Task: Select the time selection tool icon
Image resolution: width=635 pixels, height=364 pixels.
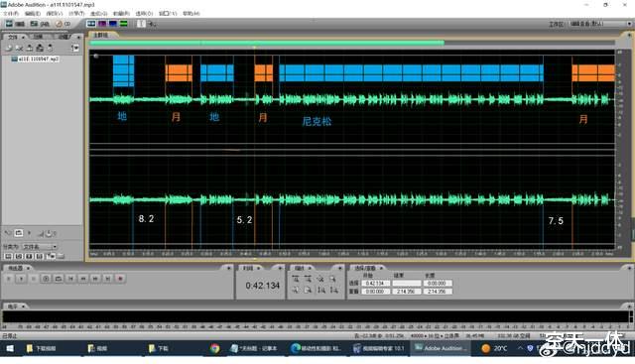Action: coord(141,24)
